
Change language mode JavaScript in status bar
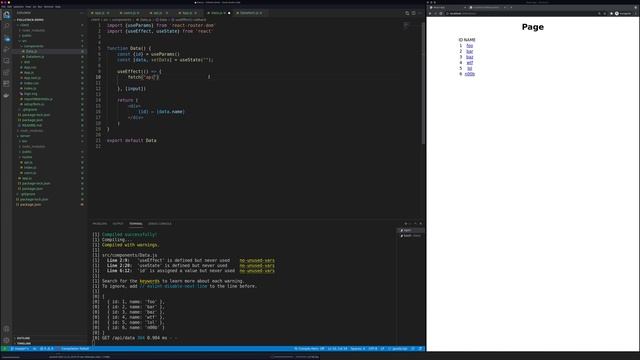click(399, 349)
